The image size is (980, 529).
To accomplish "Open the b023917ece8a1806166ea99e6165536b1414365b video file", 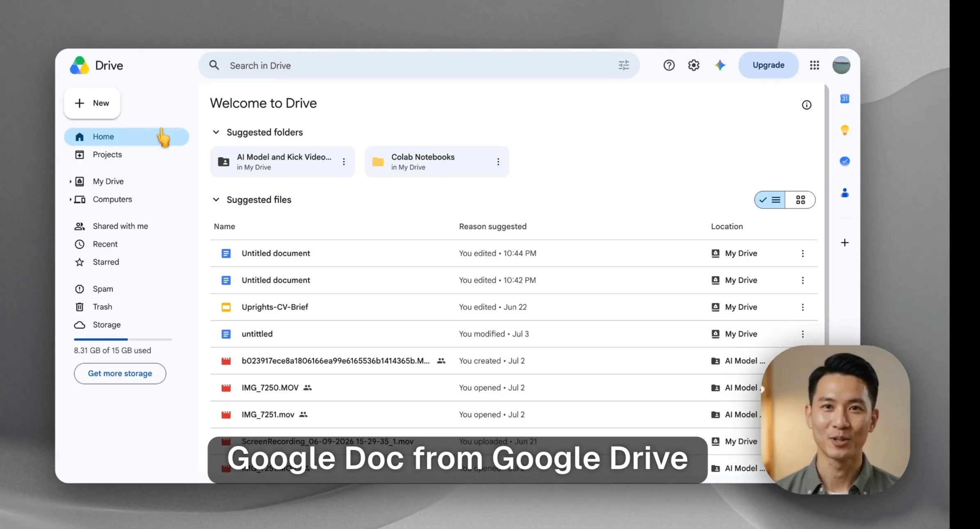I will [335, 361].
